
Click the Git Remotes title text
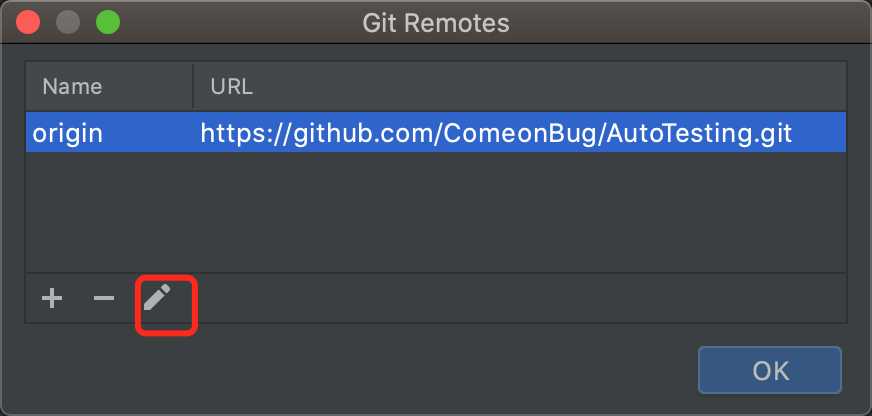click(436, 23)
